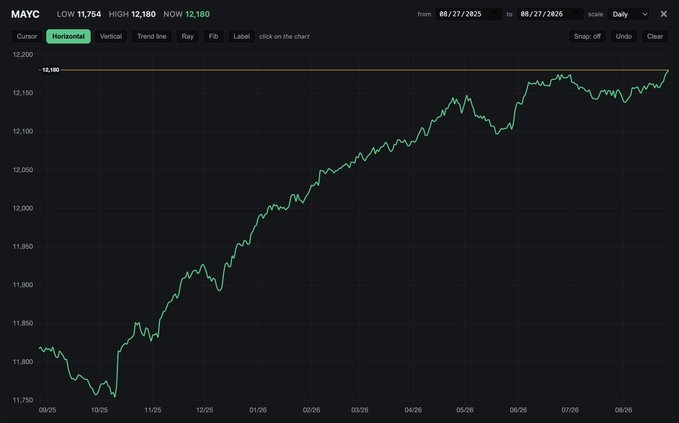Click the 12,050 y-axis label

(23, 170)
